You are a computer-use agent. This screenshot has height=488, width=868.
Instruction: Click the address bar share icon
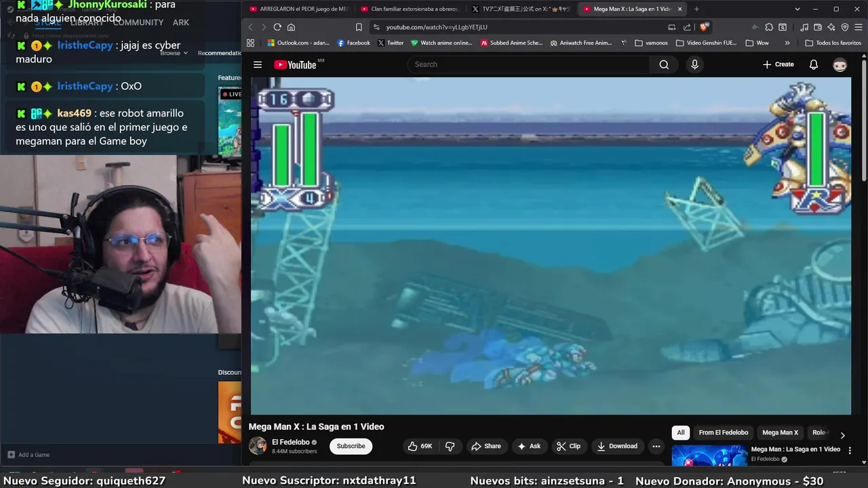[687, 27]
